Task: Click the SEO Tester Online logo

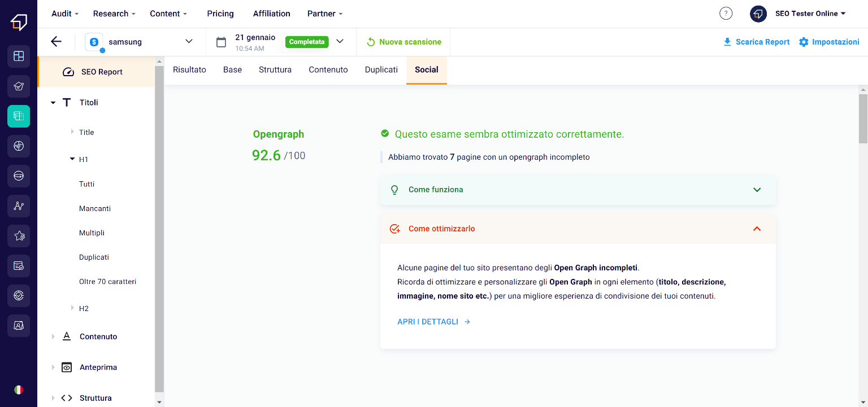Action: point(19,22)
